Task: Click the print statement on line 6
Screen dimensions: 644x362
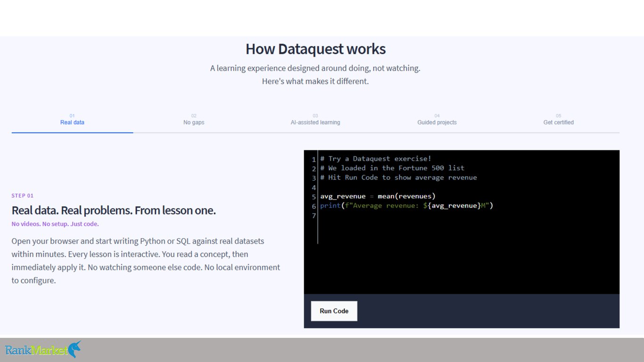Action: click(406, 206)
